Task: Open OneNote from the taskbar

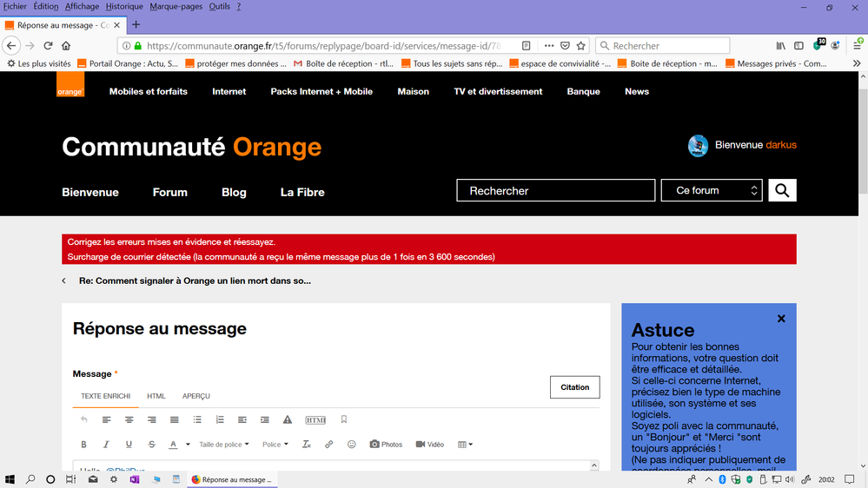Action: point(134,479)
